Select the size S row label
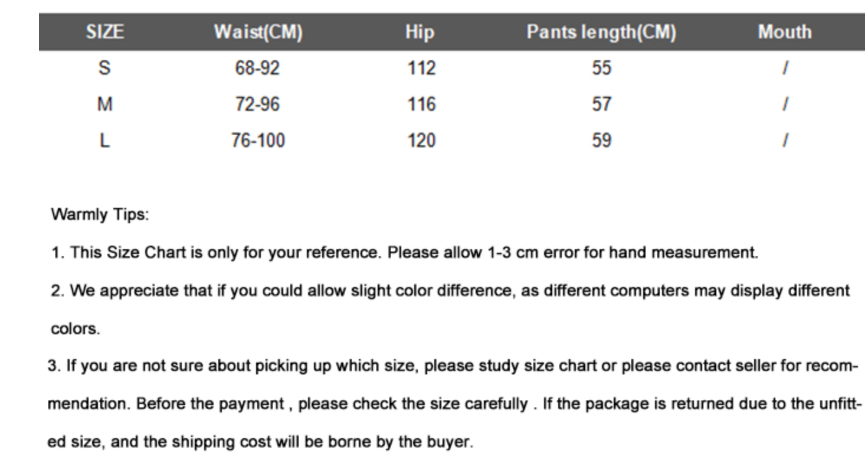Image resolution: width=868 pixels, height=463 pixels. coord(104,69)
